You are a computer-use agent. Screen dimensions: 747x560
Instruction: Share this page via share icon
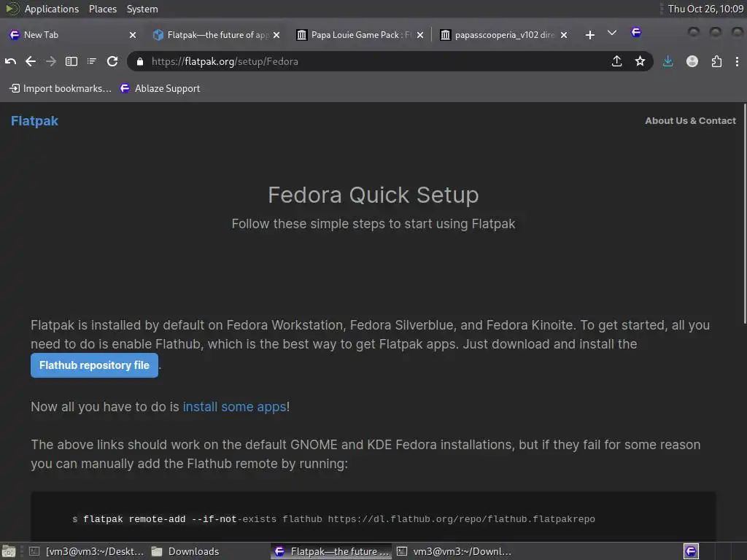616,61
